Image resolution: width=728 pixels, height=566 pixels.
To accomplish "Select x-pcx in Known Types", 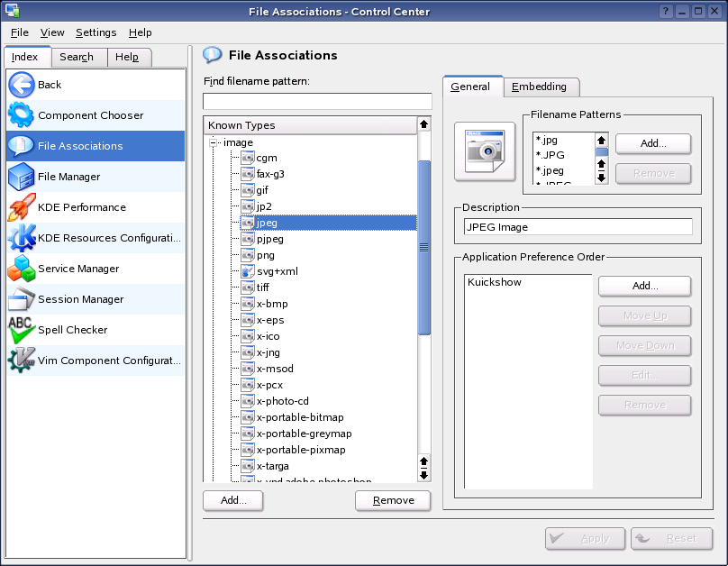I will coord(269,385).
